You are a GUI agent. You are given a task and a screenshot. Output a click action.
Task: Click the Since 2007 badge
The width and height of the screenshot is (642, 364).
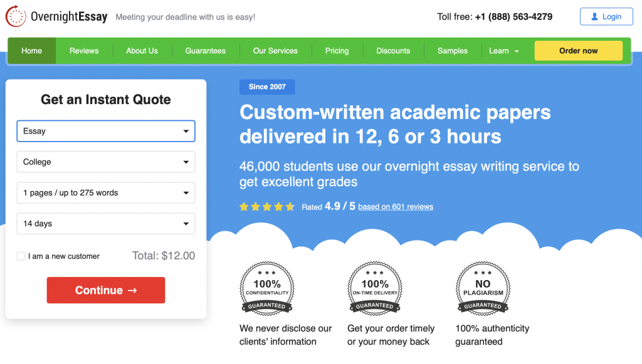tap(267, 87)
